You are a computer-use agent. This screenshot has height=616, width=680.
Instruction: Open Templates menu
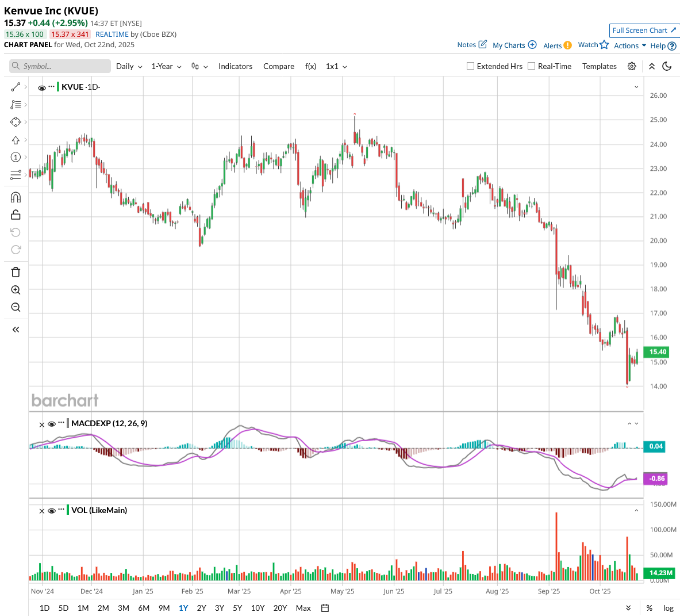[x=600, y=66]
